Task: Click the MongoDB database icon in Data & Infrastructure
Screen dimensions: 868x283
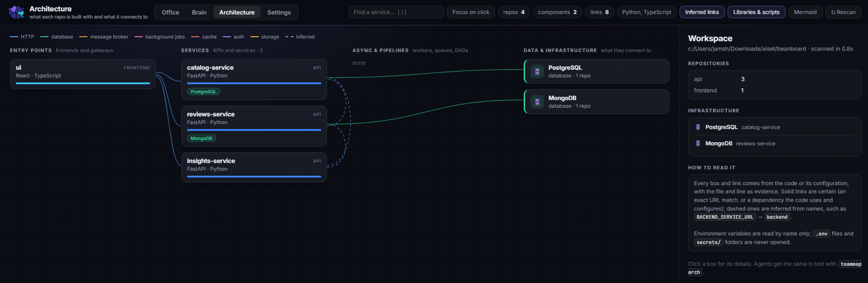Action: coord(537,102)
